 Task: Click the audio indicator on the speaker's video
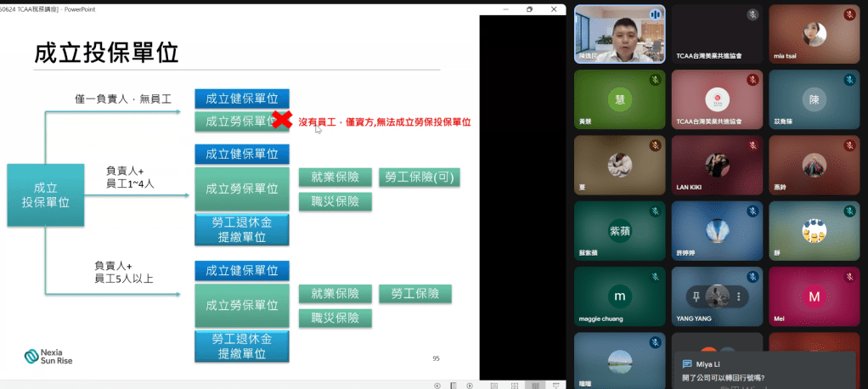[655, 14]
